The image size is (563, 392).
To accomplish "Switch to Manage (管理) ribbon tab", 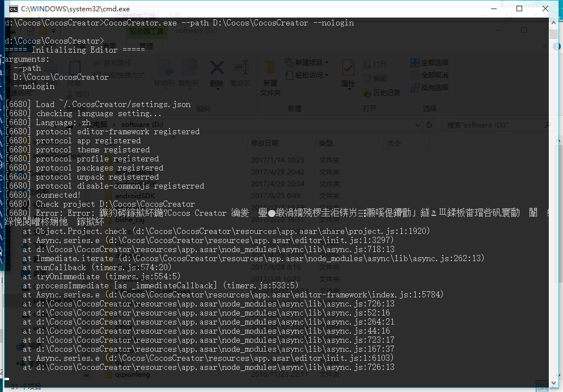I will tap(146, 46).
